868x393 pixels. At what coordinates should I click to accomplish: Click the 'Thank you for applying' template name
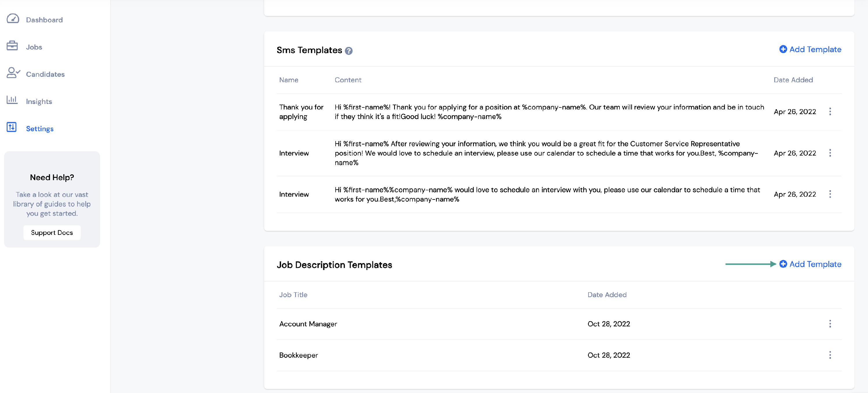301,112
